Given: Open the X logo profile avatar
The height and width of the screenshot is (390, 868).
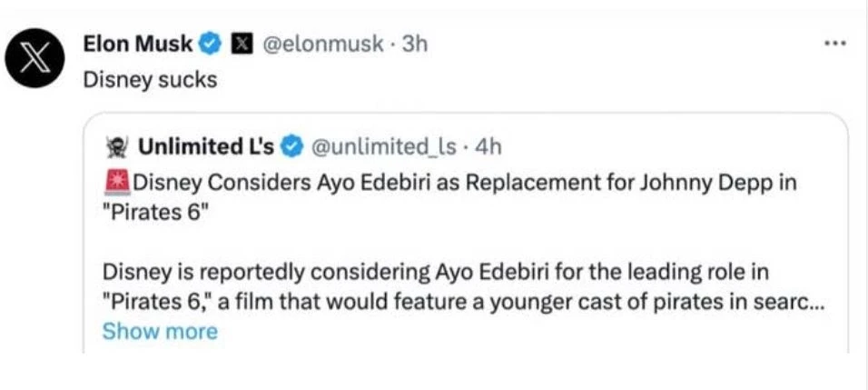Looking at the screenshot, I should [x=35, y=58].
